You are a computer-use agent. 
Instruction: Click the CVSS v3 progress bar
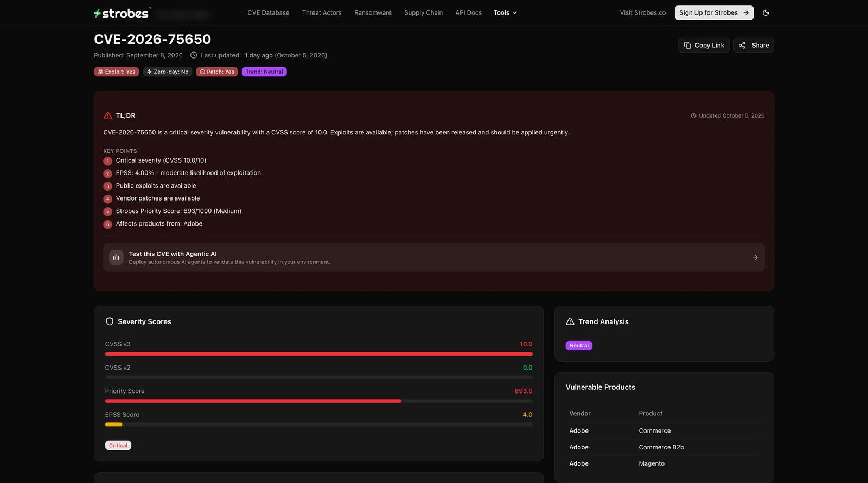coord(319,354)
